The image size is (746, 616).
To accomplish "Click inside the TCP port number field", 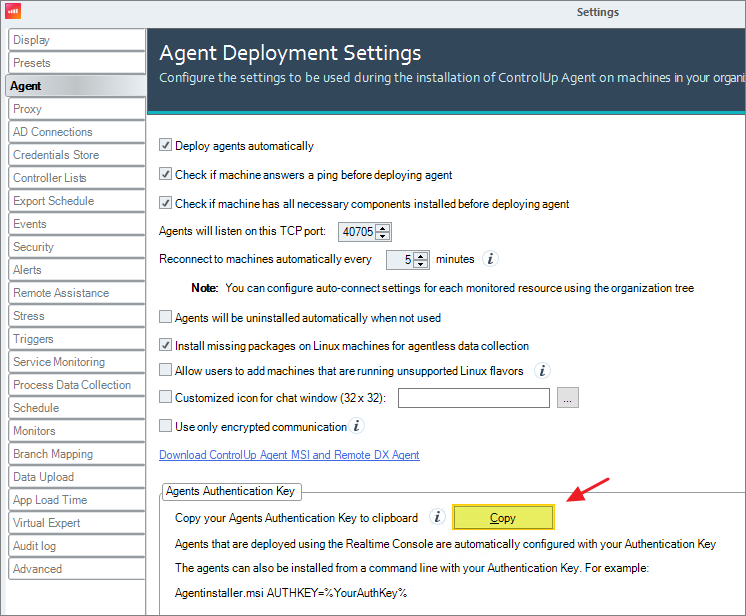I will coord(357,231).
